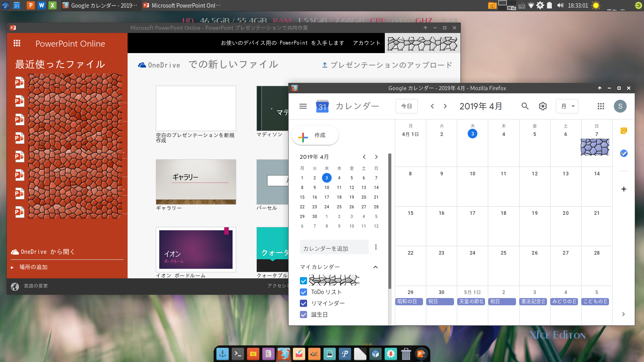This screenshot has width=644, height=362.
Task: Toggle the 誕生日 calendar checkbox
Action: (x=303, y=315)
